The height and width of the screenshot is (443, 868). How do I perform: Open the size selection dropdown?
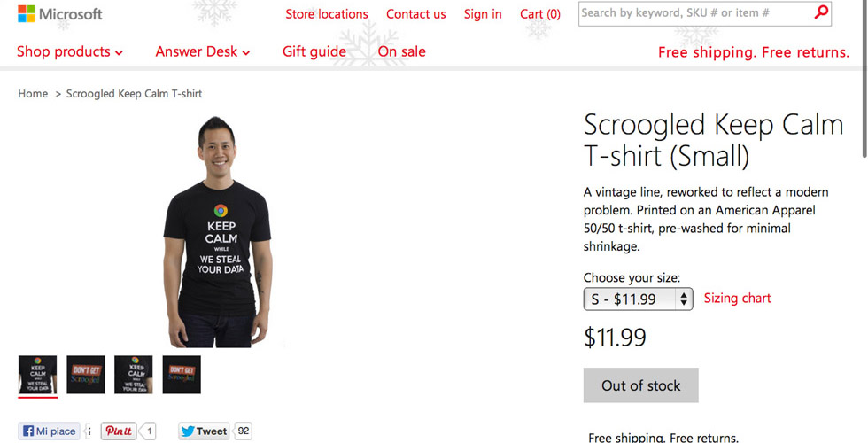pyautogui.click(x=638, y=299)
